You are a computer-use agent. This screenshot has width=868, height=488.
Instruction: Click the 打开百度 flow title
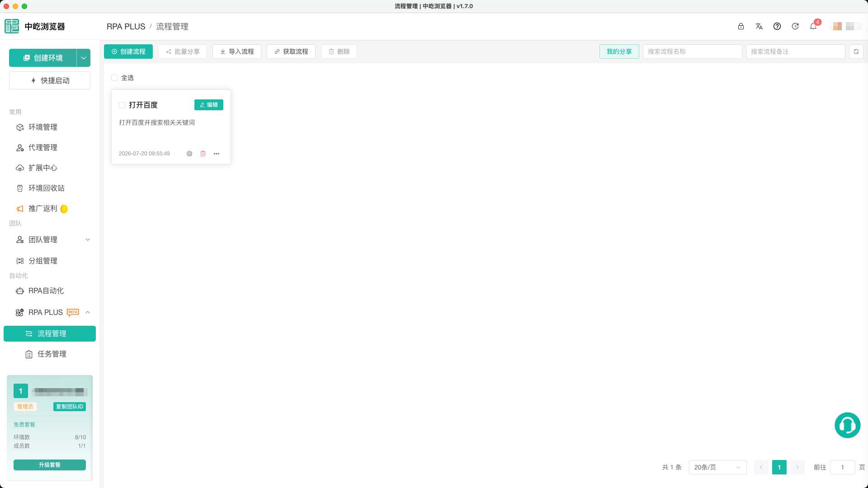click(143, 105)
